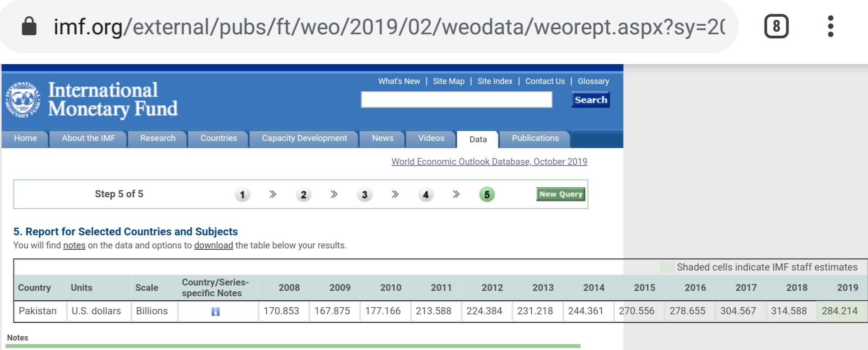Follow the download link in the description

click(x=214, y=245)
